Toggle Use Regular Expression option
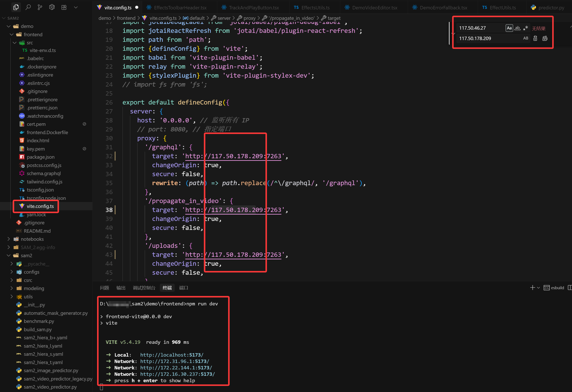The height and width of the screenshot is (392, 572). (x=525, y=28)
